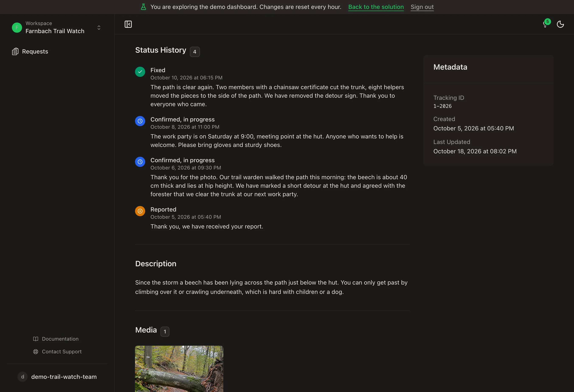Click the Description heading
This screenshot has width=574, height=392.
[x=156, y=264]
